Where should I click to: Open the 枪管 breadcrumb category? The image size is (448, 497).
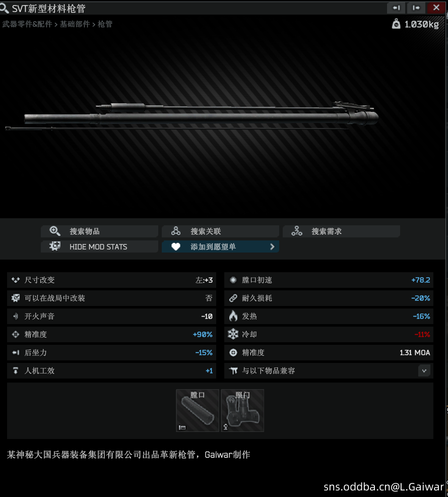105,24
